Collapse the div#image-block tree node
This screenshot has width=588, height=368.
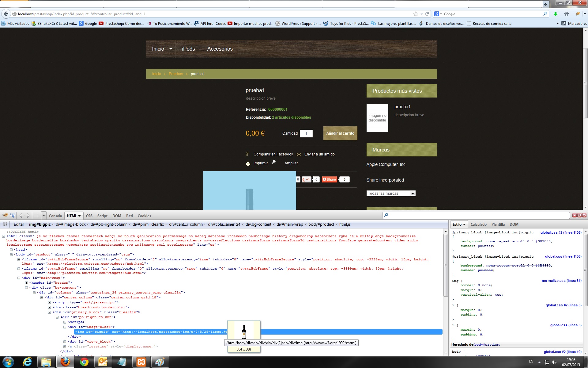pos(65,327)
